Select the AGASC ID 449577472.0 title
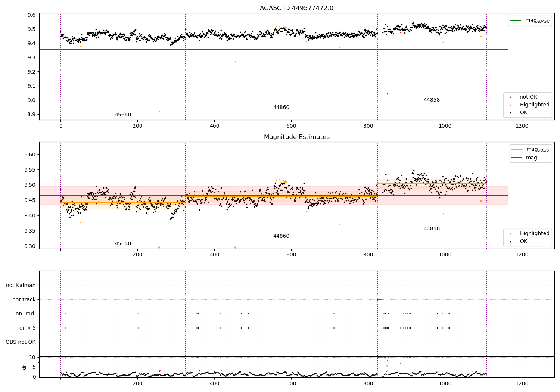 [296, 8]
